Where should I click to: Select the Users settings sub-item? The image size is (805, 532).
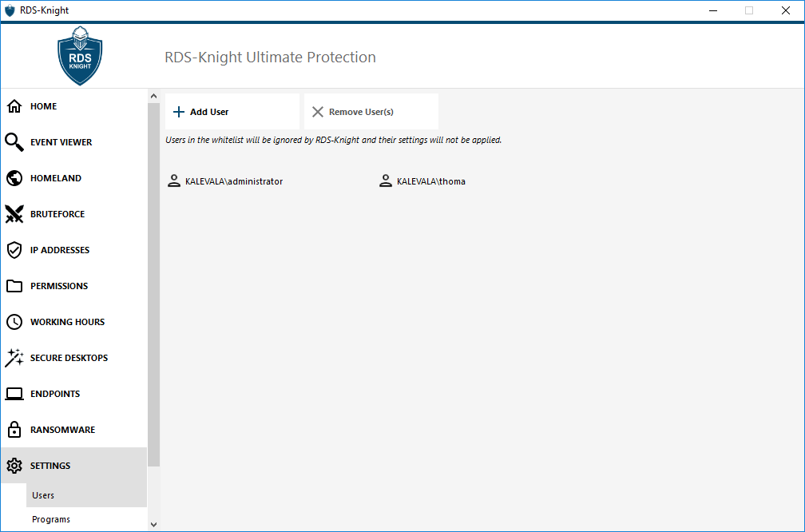tap(86, 495)
